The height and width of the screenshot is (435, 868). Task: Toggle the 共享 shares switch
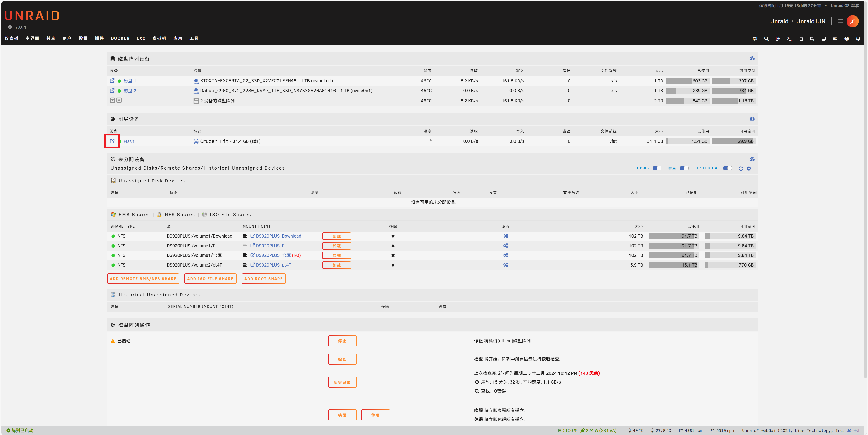684,168
